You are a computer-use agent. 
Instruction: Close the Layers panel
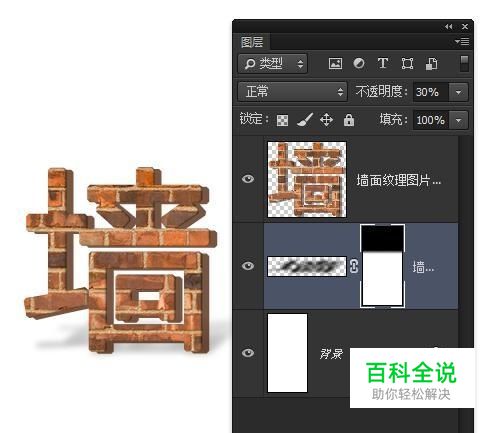coord(465,27)
